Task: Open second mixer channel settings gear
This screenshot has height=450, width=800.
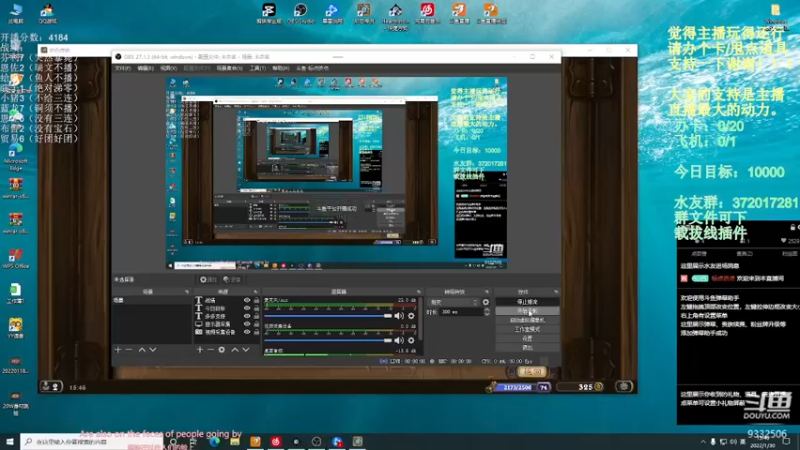Action: click(x=411, y=340)
